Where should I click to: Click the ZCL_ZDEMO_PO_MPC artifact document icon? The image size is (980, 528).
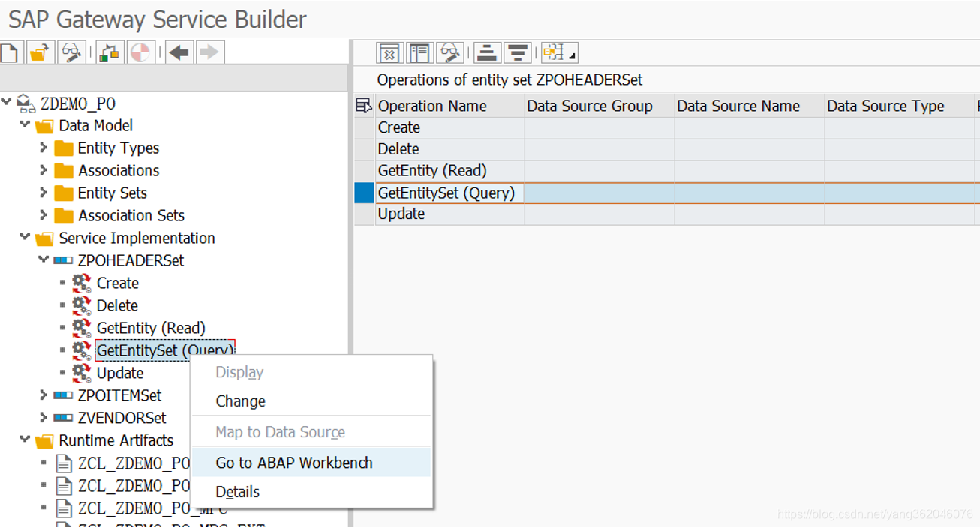tap(64, 508)
